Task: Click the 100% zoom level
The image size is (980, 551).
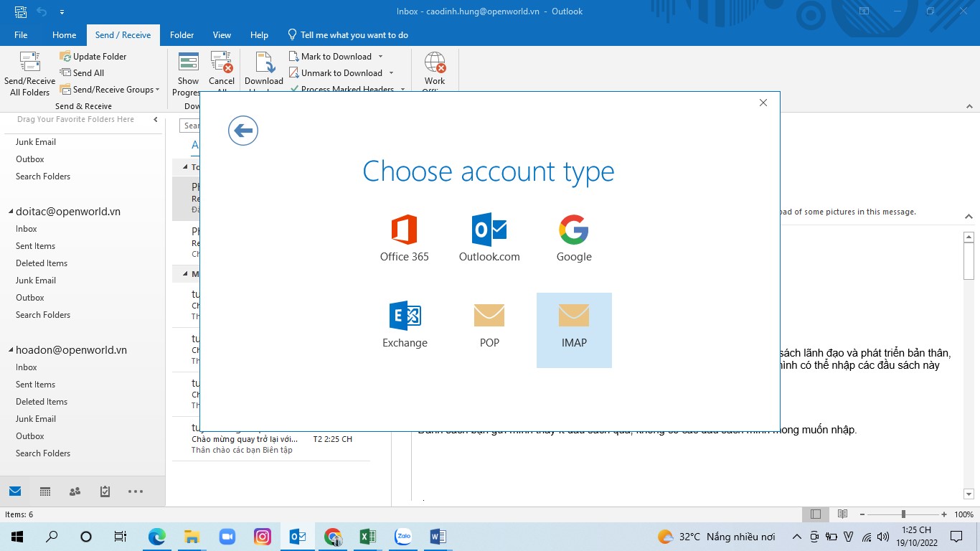Action: (x=963, y=514)
